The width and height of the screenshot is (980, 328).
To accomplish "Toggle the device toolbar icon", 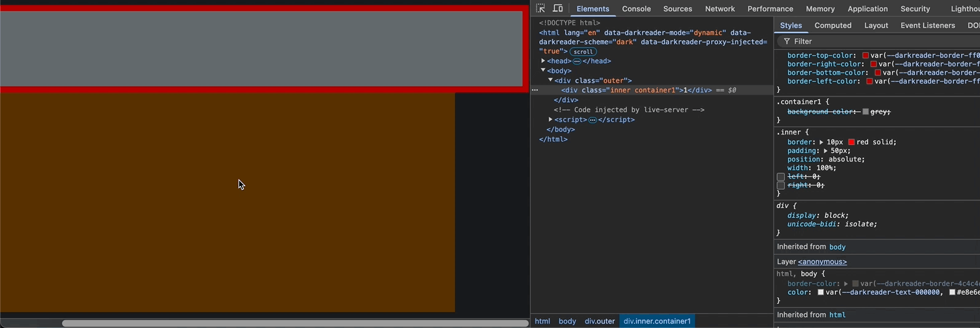I will 558,9.
